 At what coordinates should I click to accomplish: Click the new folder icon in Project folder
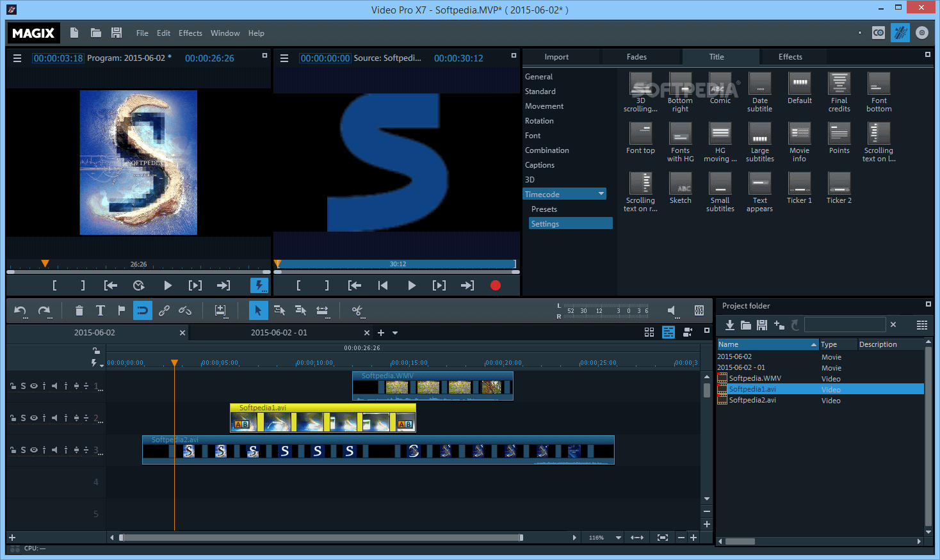(746, 325)
